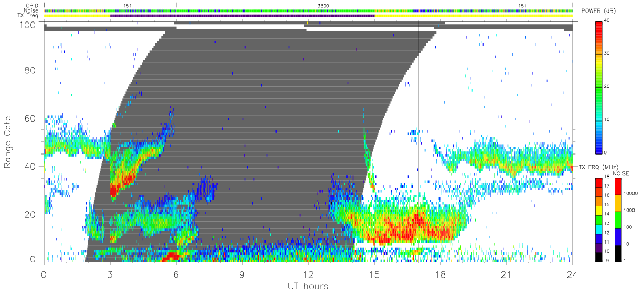Image resolution: width=644 pixels, height=297 pixels.
Task: Click x-axis tick label '18'
Action: tap(440, 274)
